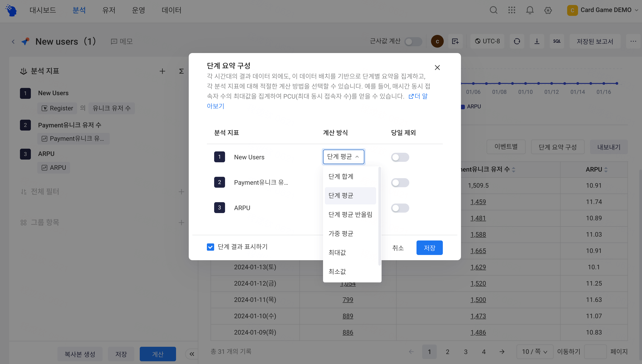This screenshot has height=364, width=642.
Task: Select 단계 합계 from the list
Action: click(x=341, y=177)
